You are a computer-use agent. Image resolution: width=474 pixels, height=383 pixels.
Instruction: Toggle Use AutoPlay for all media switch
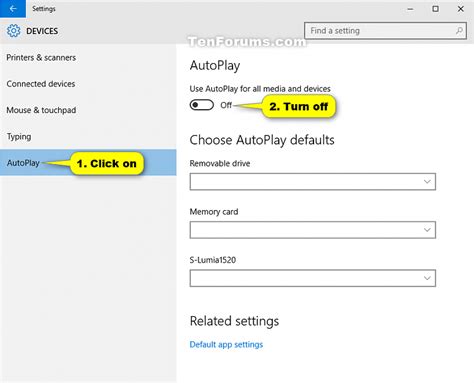202,105
